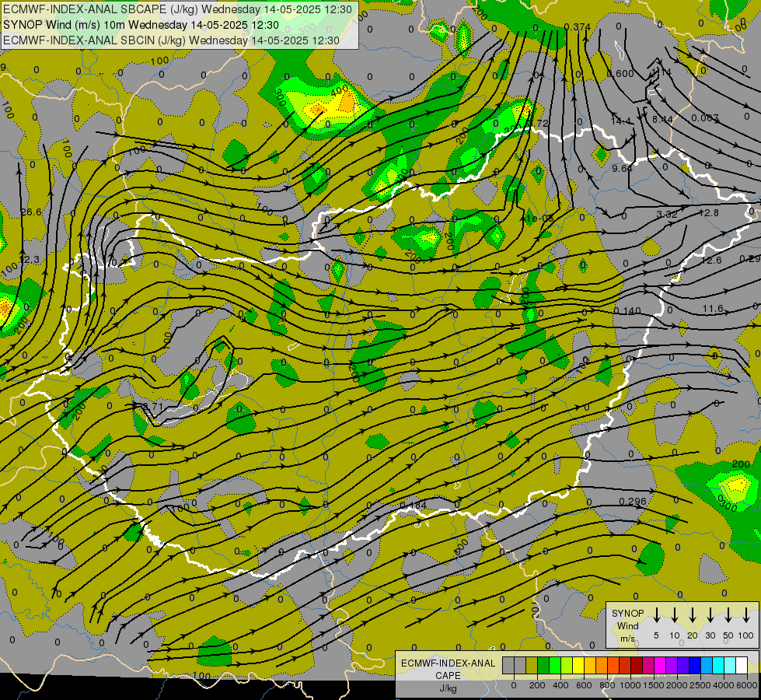Click the 12.6 value on the map
The image size is (761, 700).
(711, 261)
